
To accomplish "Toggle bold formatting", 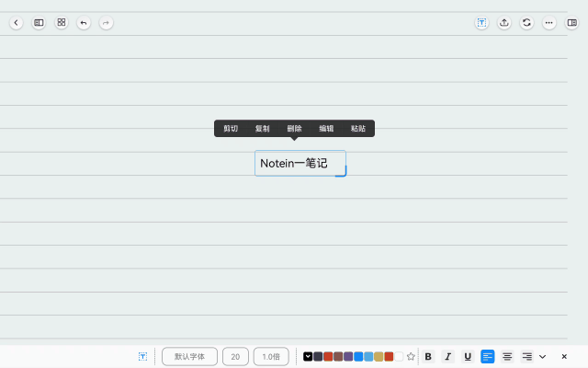I will 428,356.
